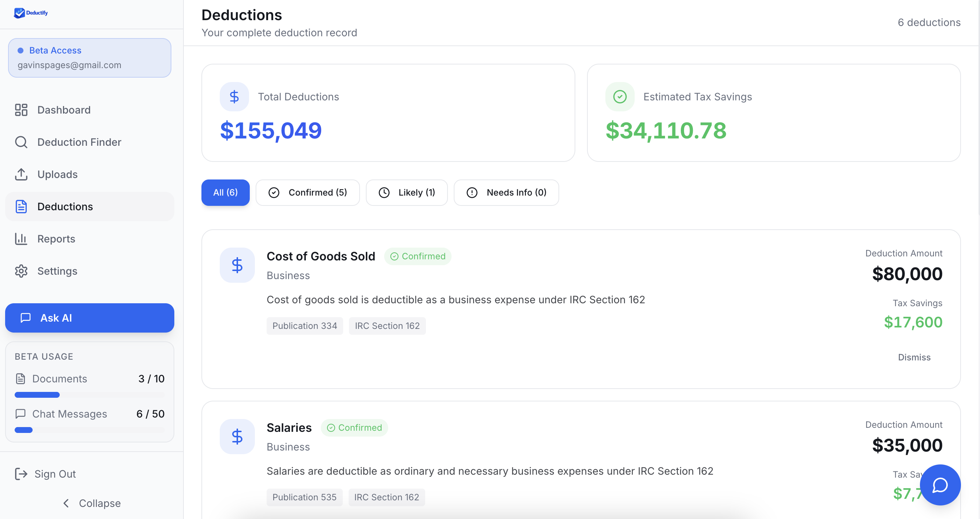This screenshot has width=980, height=519.
Task: Click the Sign Out door icon
Action: 21,474
